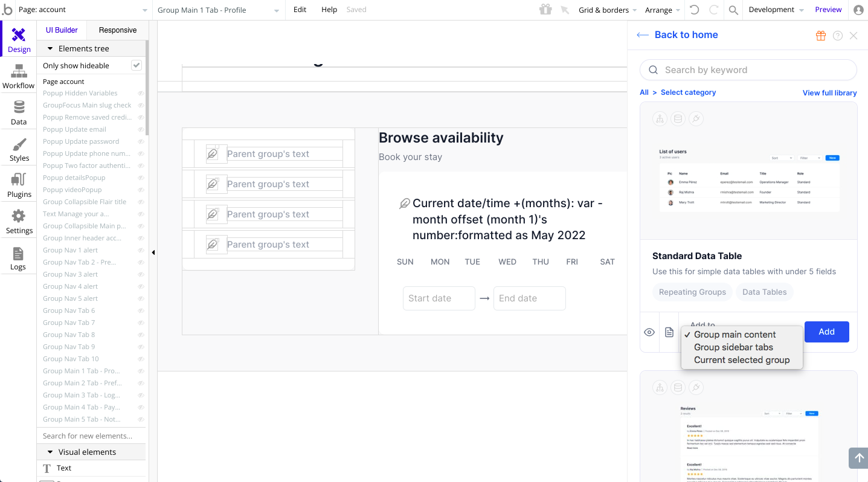This screenshot has height=482, width=868.
Task: Open the Data section icon
Action: (19, 113)
